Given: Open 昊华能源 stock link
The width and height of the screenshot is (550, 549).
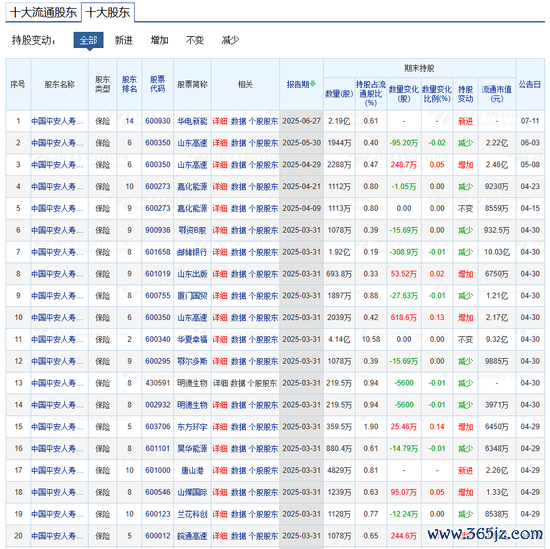Looking at the screenshot, I should pos(192,448).
